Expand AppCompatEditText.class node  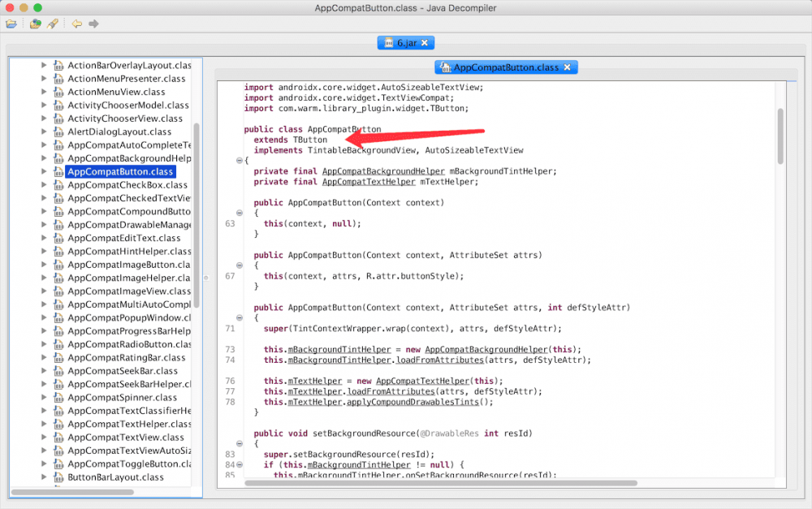(x=44, y=238)
